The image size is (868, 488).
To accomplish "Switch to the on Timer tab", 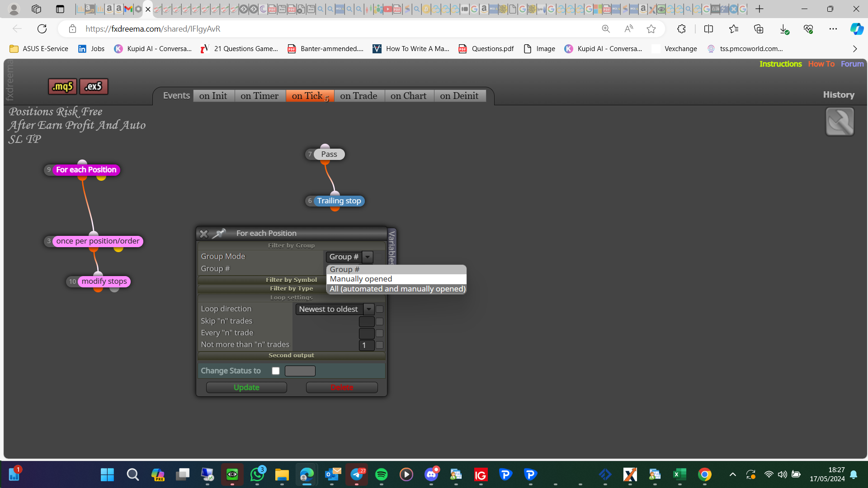I will 259,96.
